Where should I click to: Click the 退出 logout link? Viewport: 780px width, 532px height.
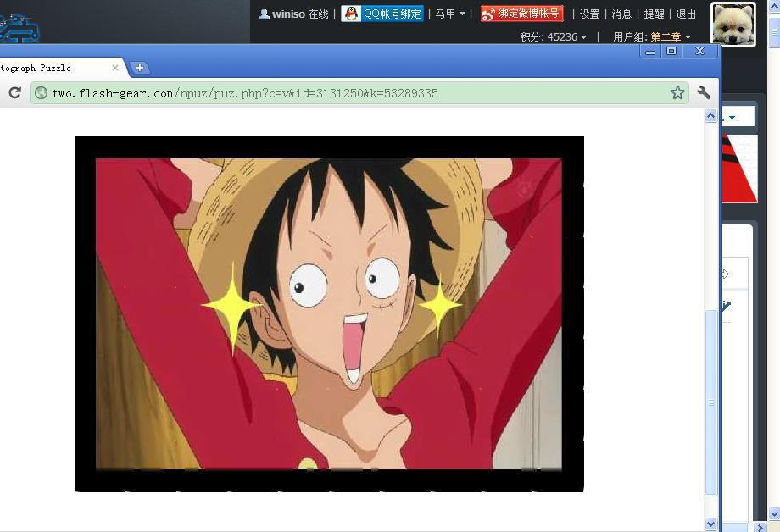686,14
